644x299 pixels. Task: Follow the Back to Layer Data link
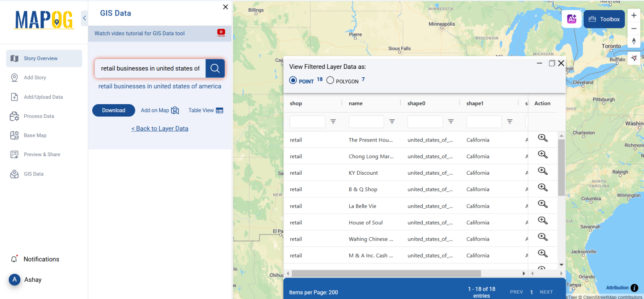click(x=160, y=128)
